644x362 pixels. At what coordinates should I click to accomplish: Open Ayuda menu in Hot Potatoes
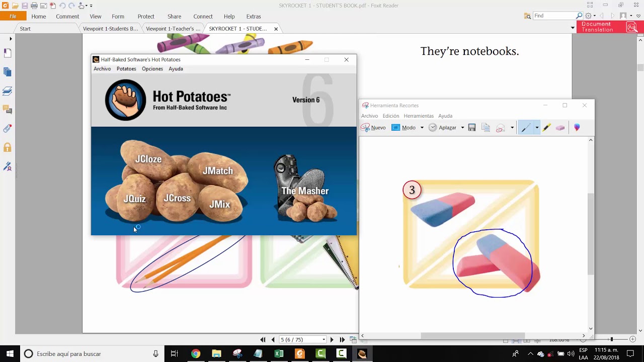(176, 69)
